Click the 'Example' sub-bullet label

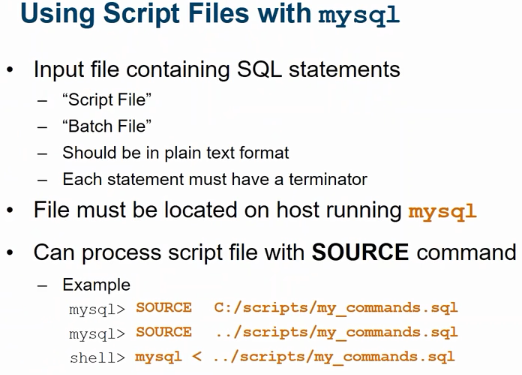96,285
